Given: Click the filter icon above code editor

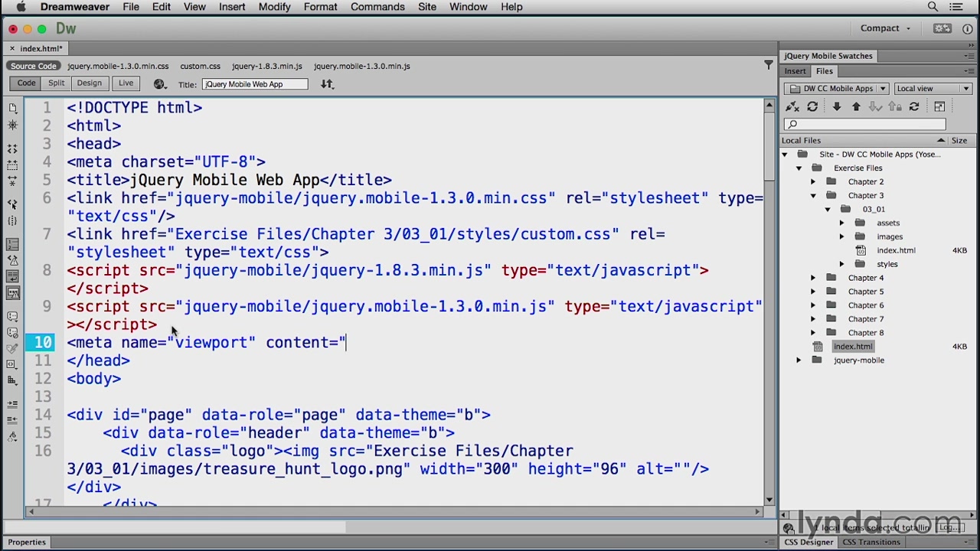Looking at the screenshot, I should pyautogui.click(x=768, y=66).
